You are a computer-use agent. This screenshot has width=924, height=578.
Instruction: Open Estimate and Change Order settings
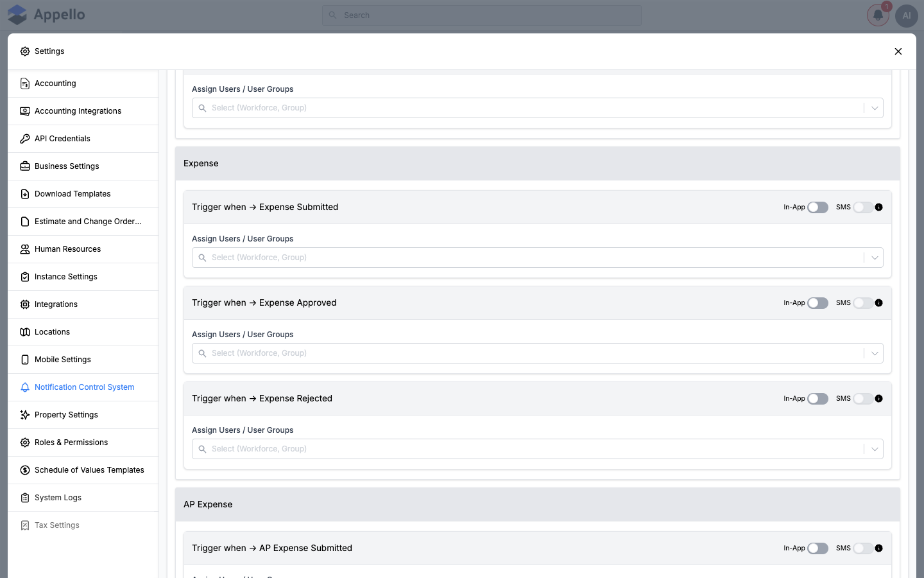tap(83, 222)
